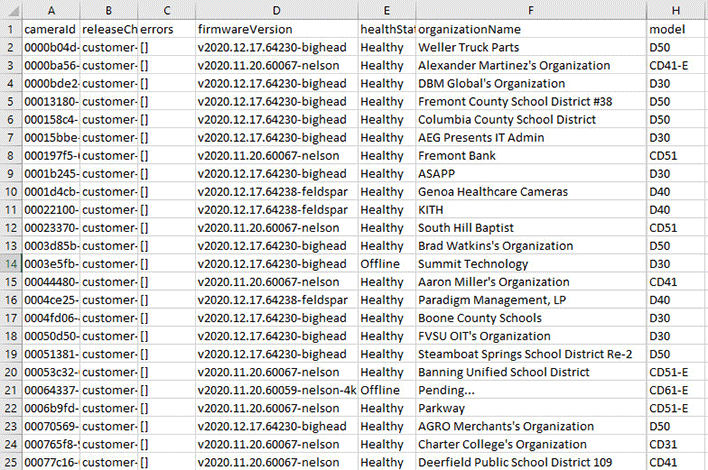The image size is (708, 470).
Task: Click model cell CD51-E in row 20
Action: (x=676, y=372)
